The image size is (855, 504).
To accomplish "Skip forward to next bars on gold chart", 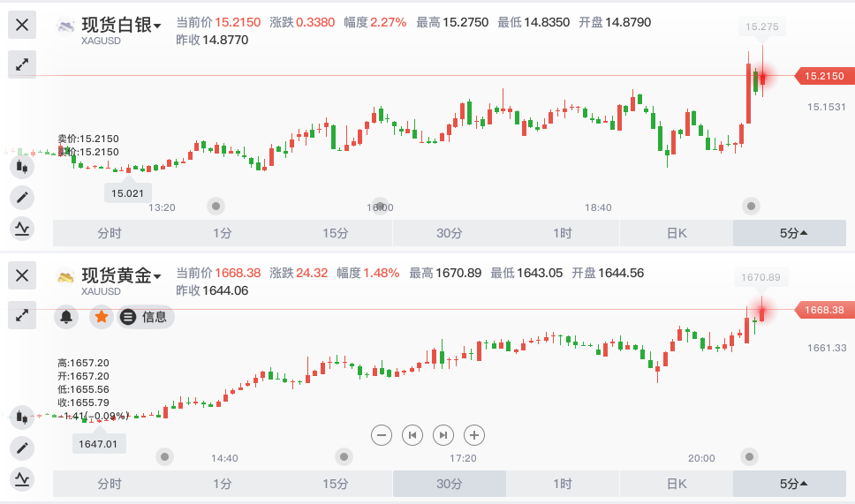I will click(x=443, y=434).
